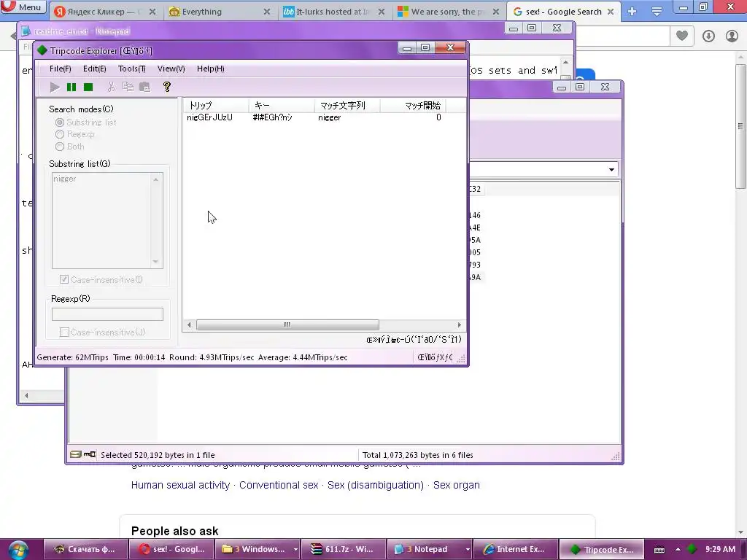Open the Tripcode Explorer taskbar item

coord(602,549)
